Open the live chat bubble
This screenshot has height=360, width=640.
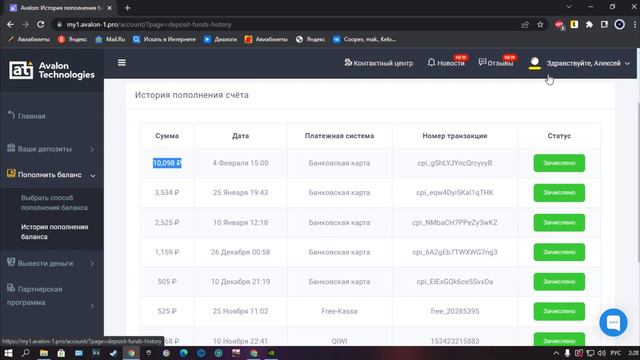[x=613, y=322]
